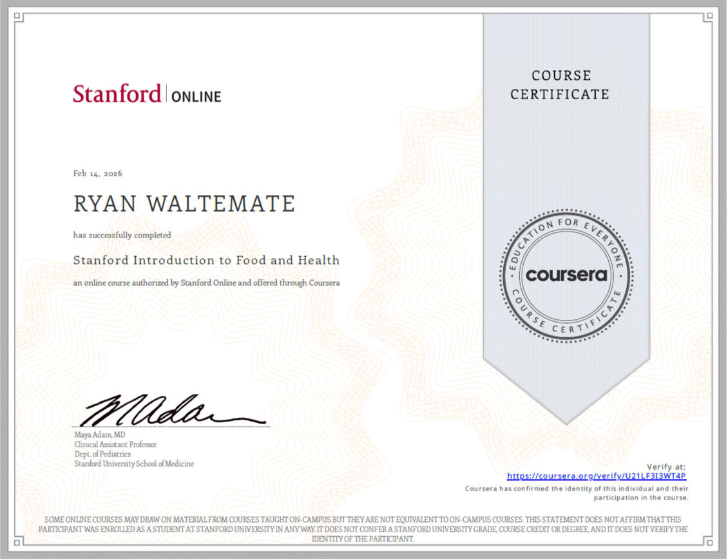Viewport: 728px width, 560px height.
Task: Click Stanford University School of Medicine text
Action: [x=134, y=464]
